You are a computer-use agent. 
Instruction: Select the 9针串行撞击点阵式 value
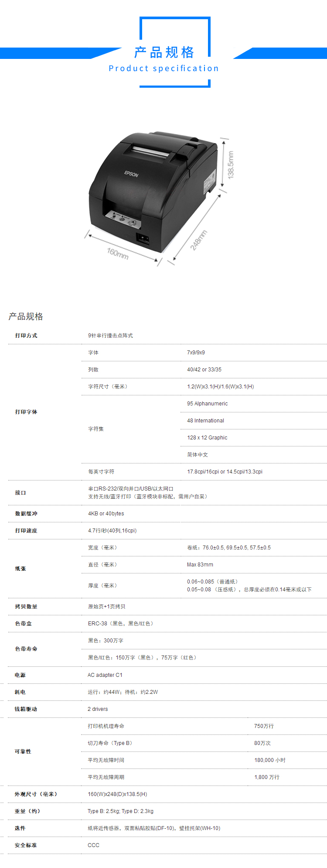coord(110,336)
